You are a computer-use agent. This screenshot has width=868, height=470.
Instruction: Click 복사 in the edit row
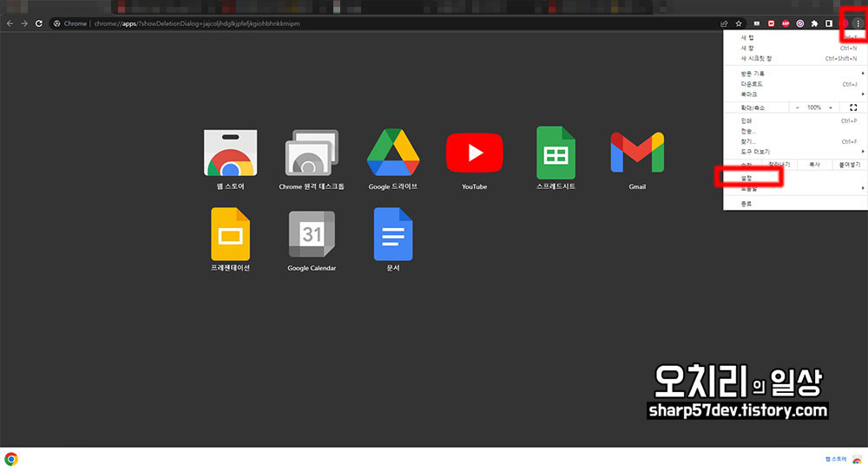click(x=814, y=165)
